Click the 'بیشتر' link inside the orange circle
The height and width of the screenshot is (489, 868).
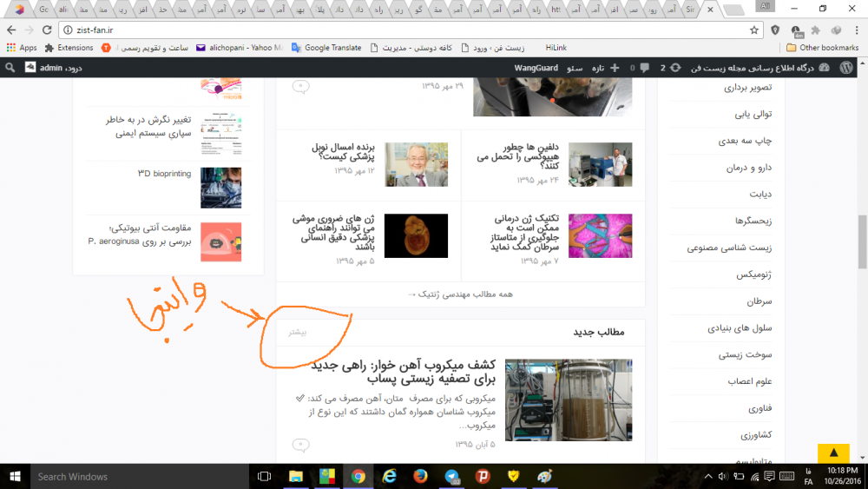pyautogui.click(x=299, y=332)
